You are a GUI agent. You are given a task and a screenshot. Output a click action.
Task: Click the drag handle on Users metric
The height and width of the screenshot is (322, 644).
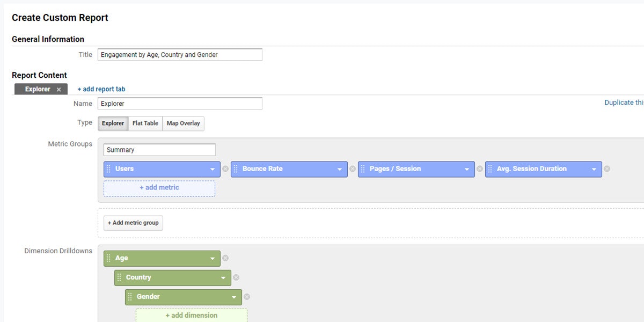tap(108, 169)
